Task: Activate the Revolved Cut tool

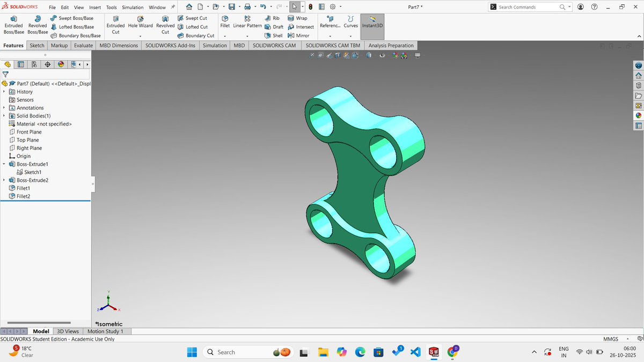Action: (165, 25)
